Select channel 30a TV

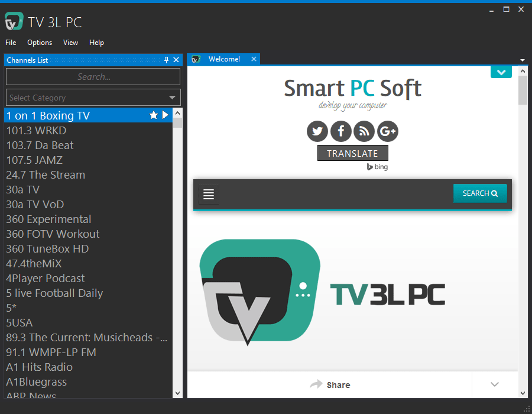point(88,189)
